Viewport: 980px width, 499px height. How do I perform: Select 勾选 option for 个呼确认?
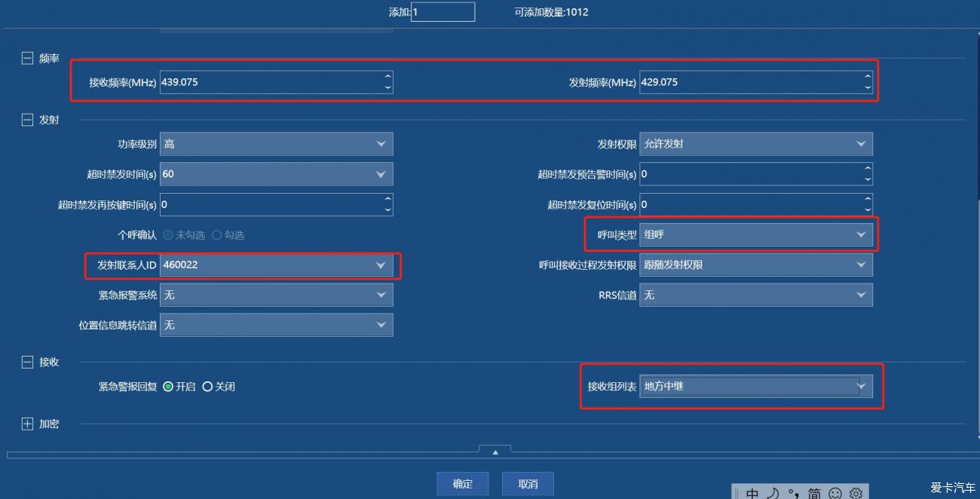pyautogui.click(x=217, y=235)
